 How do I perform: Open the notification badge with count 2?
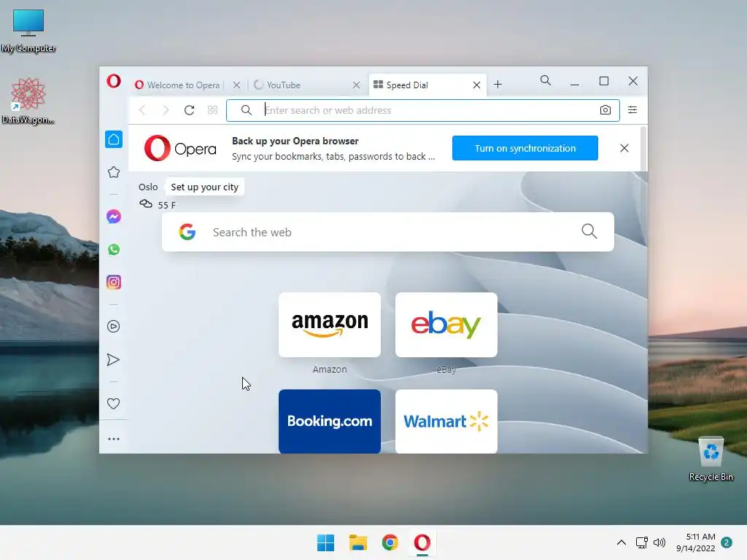(727, 542)
